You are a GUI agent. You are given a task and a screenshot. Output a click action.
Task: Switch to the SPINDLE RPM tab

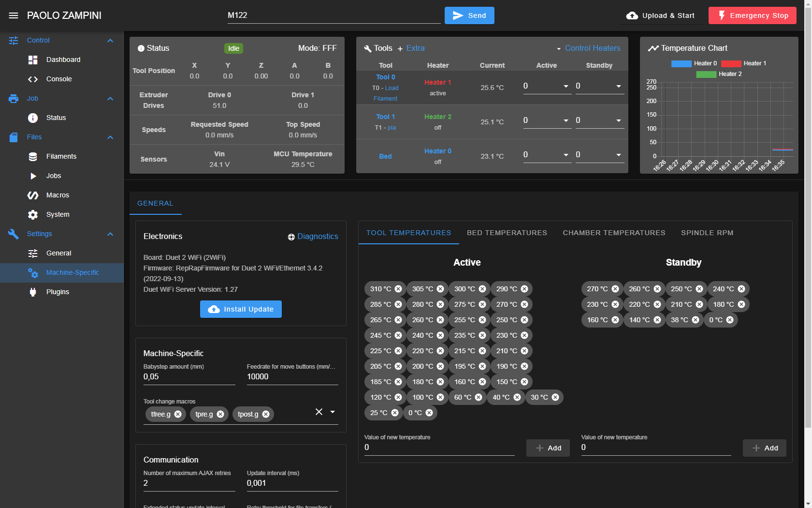707,233
